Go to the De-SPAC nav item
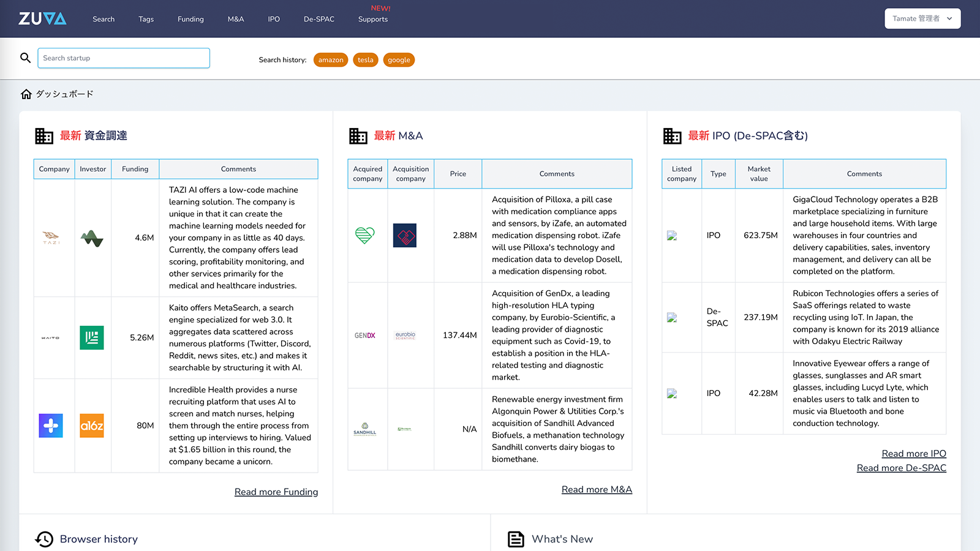The height and width of the screenshot is (551, 980). (x=318, y=19)
